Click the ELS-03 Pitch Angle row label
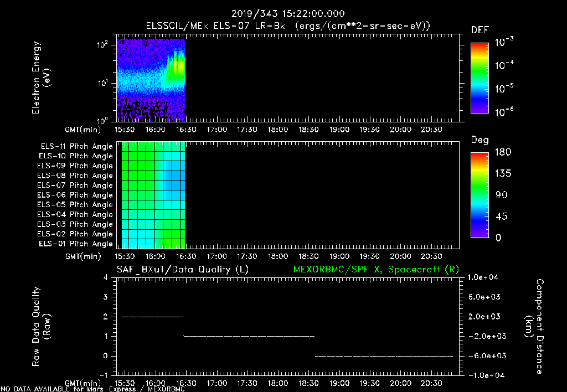This screenshot has width=567, height=392. click(75, 225)
